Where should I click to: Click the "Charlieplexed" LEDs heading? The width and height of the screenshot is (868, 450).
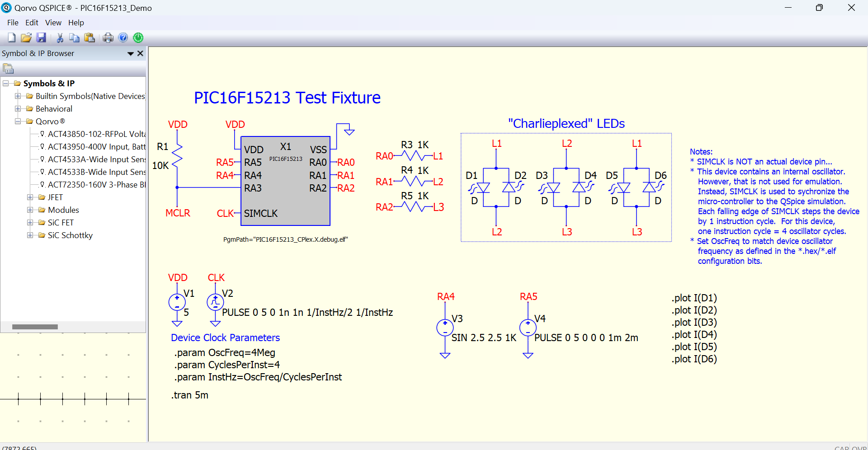[566, 123]
